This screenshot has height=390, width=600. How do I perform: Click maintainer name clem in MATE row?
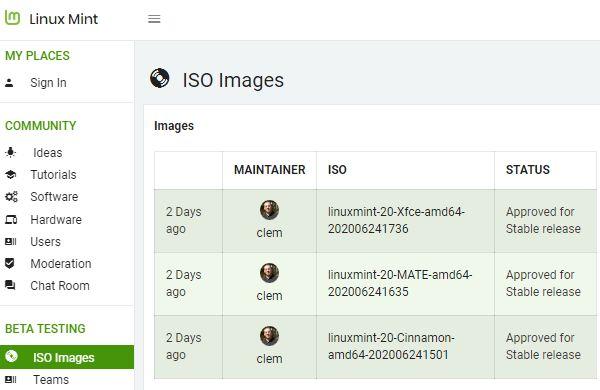click(269, 296)
